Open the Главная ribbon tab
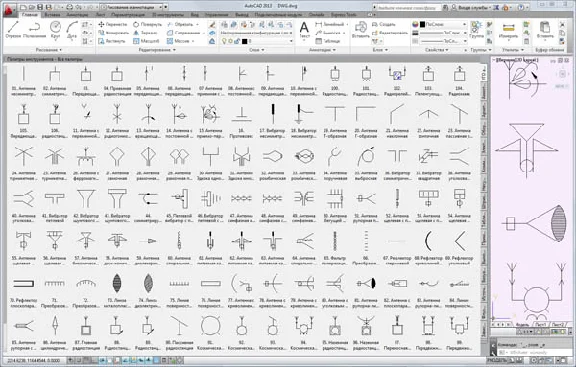This screenshot has height=367, width=576. [30, 15]
